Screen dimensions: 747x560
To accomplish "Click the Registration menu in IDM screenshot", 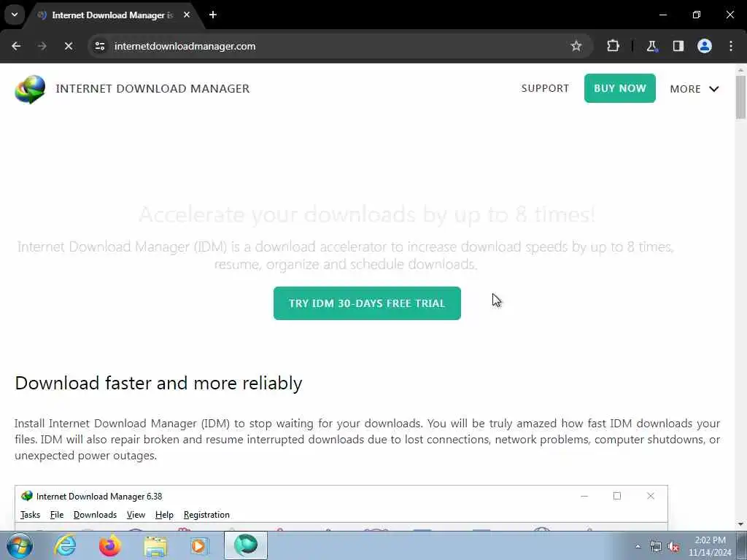I will coord(206,515).
